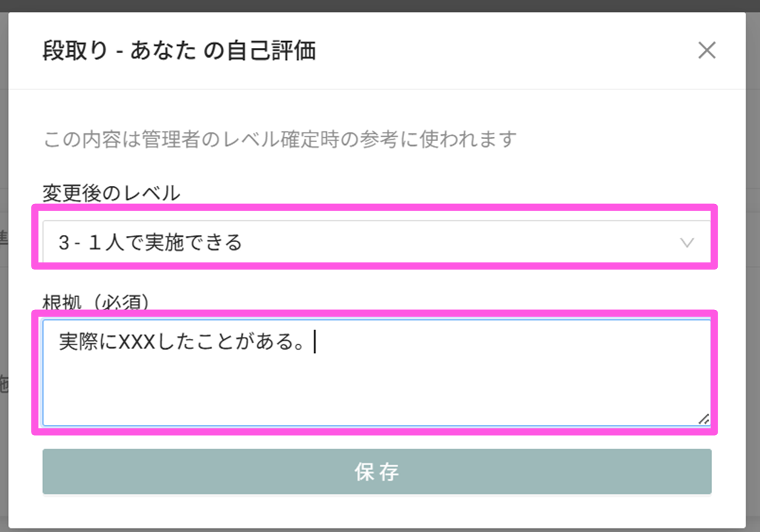This screenshot has width=760, height=532.
Task: Click the selected value "3 - 1人で実施できる"
Action: 150,243
